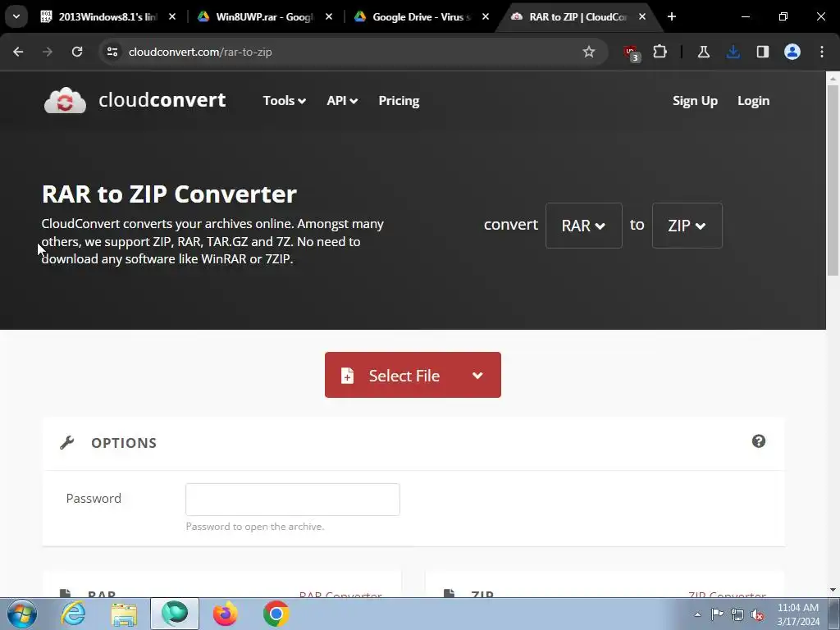Image resolution: width=840 pixels, height=630 pixels.
Task: Close the Win8UWP.rar tab
Action: [328, 16]
